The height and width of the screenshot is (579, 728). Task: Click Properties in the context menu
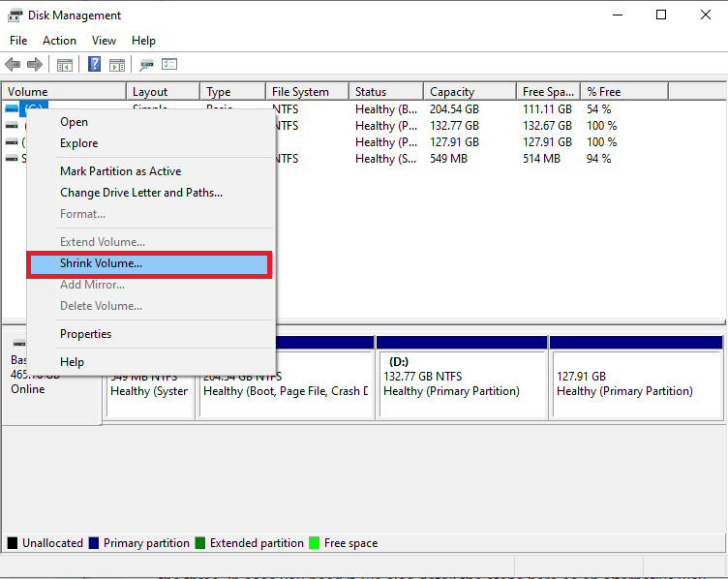pyautogui.click(x=85, y=334)
